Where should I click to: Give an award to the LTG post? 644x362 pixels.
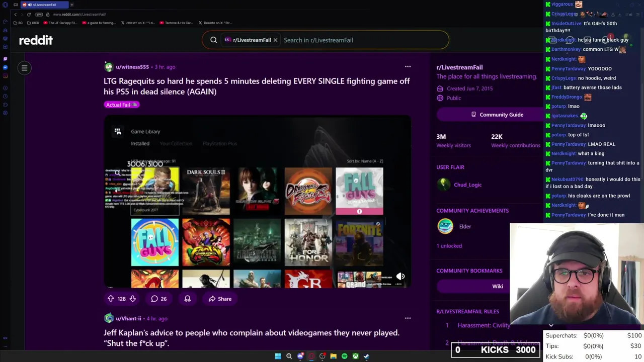[x=187, y=299]
